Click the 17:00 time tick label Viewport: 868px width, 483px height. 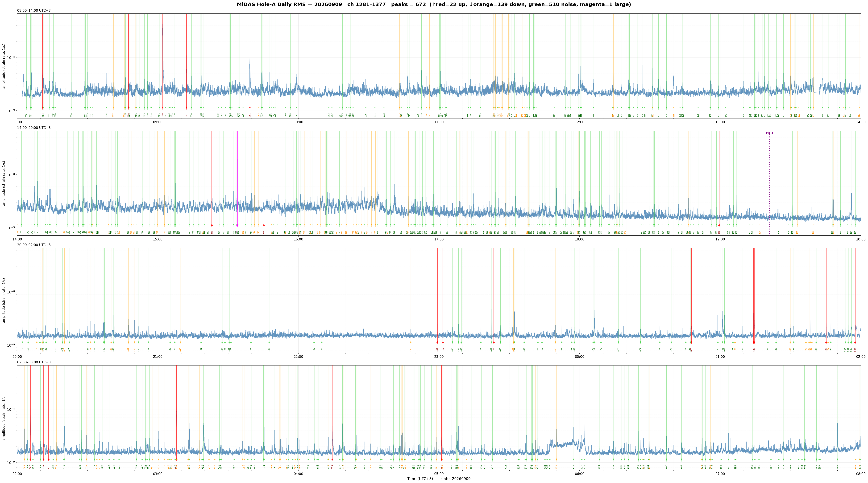(x=439, y=239)
